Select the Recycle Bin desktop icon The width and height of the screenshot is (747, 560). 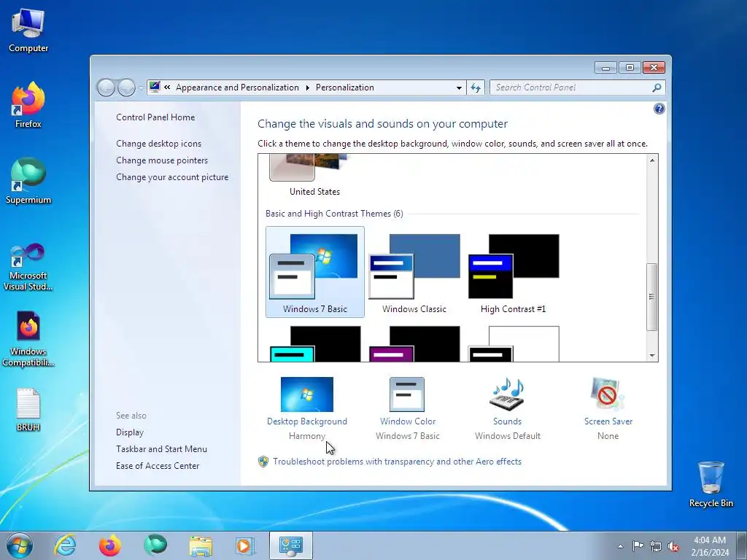point(711,484)
